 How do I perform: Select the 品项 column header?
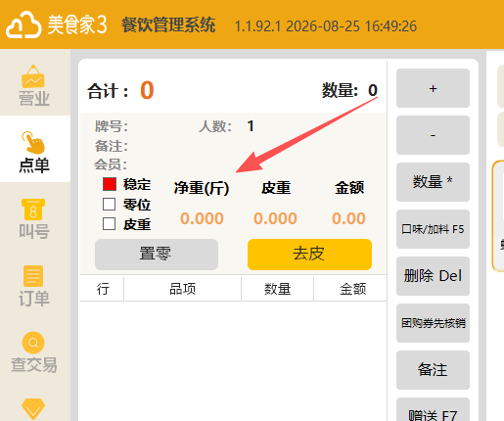pos(182,289)
